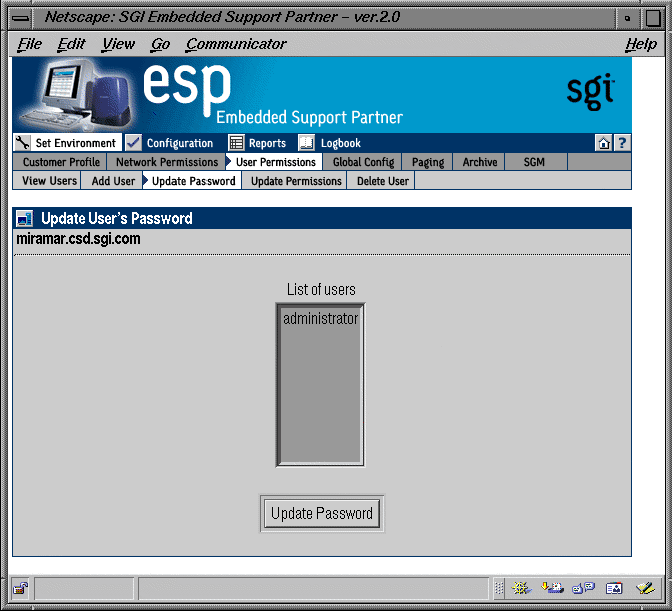Open the Archive tab
This screenshot has height=611, width=672.
(x=480, y=162)
